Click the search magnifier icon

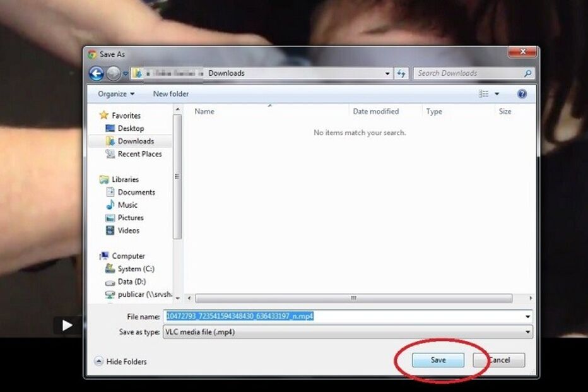pyautogui.click(x=528, y=74)
